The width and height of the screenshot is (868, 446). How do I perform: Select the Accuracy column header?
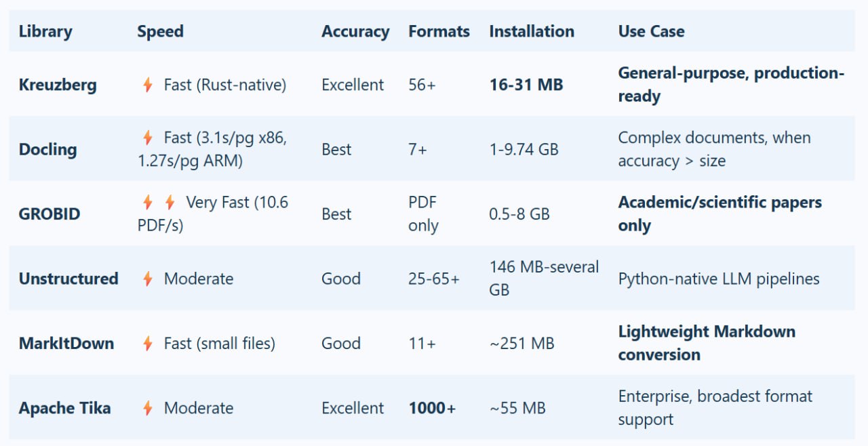[355, 31]
